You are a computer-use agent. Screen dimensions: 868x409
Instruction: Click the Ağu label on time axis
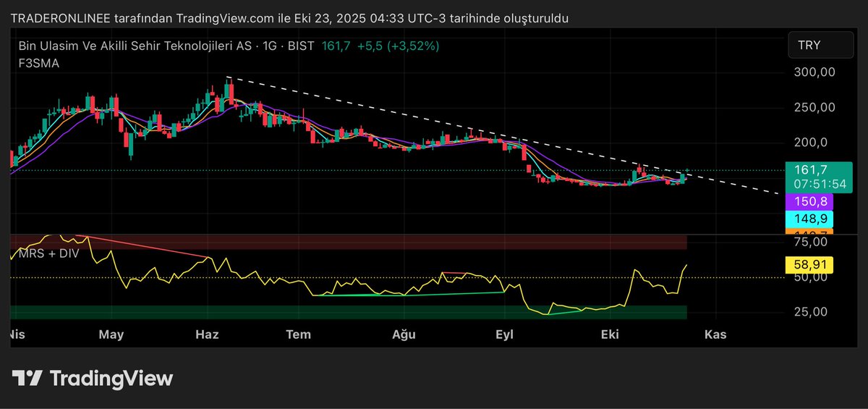pyautogui.click(x=404, y=334)
